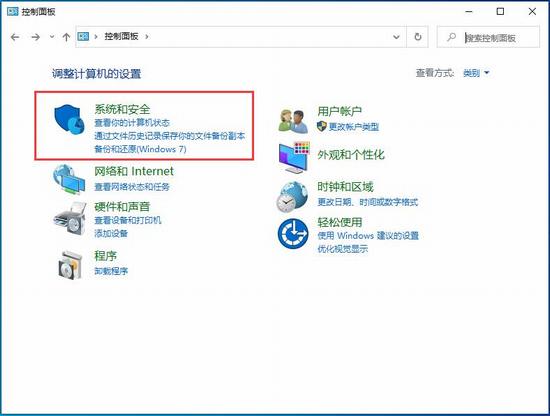The width and height of the screenshot is (550, 416).
Task: Click the Network and Internet globe icon
Action: (x=69, y=179)
